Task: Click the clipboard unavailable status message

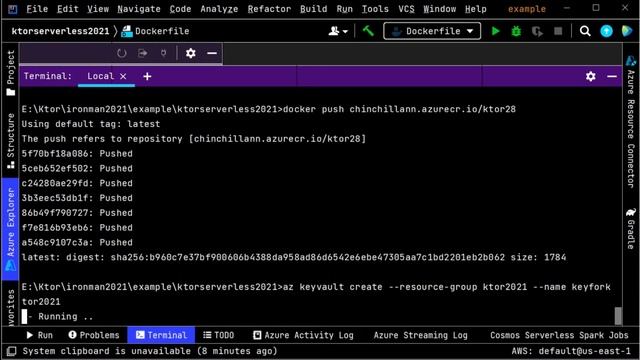Action: coord(150,351)
